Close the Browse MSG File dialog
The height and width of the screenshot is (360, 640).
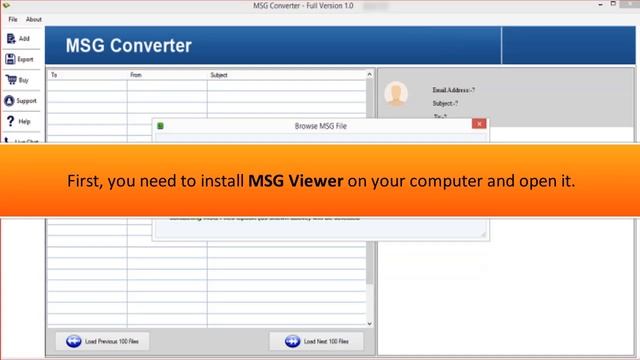(479, 124)
